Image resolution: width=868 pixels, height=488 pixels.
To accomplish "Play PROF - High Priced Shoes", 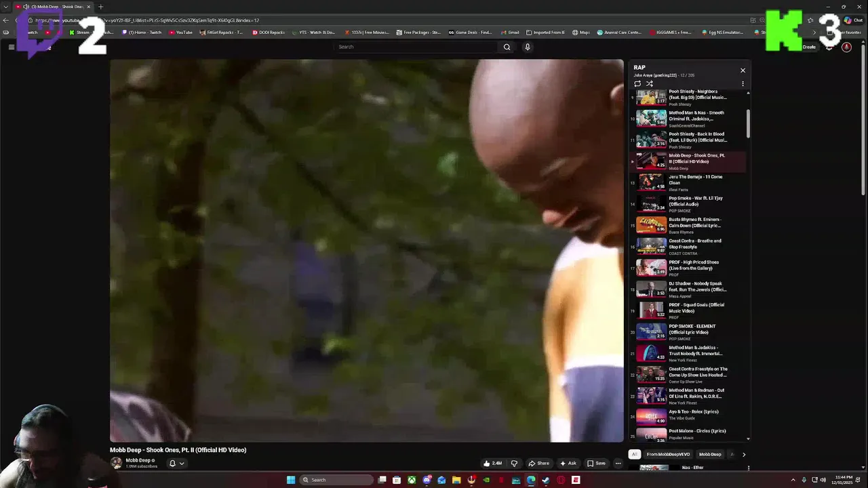I will pos(688,268).
